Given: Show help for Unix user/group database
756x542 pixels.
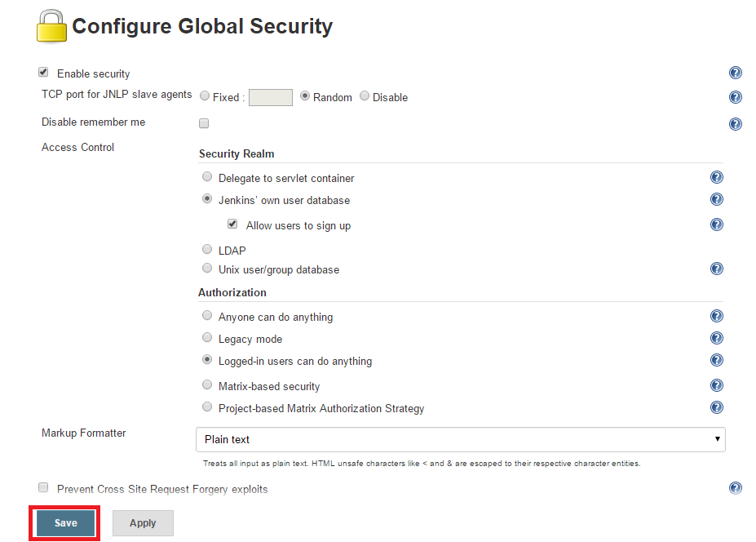Looking at the screenshot, I should click(x=717, y=269).
